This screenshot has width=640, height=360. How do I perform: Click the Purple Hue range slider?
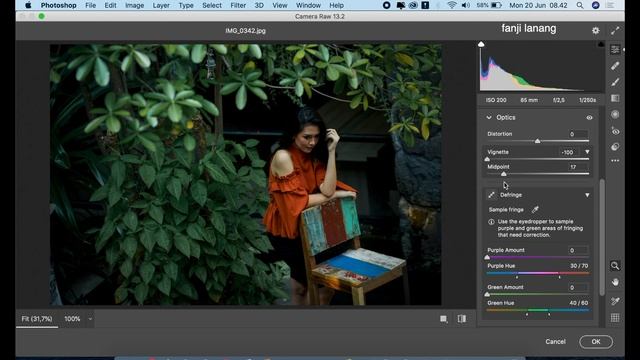pos(538,274)
